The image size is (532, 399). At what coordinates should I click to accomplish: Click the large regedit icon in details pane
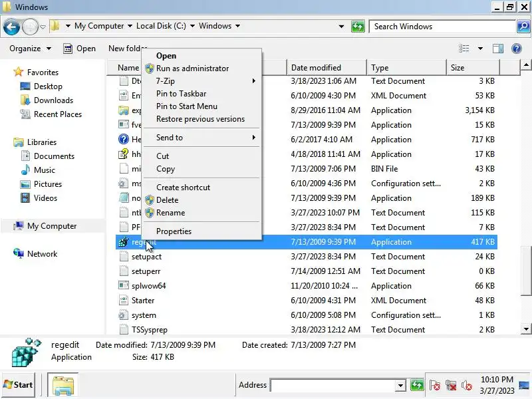click(26, 352)
